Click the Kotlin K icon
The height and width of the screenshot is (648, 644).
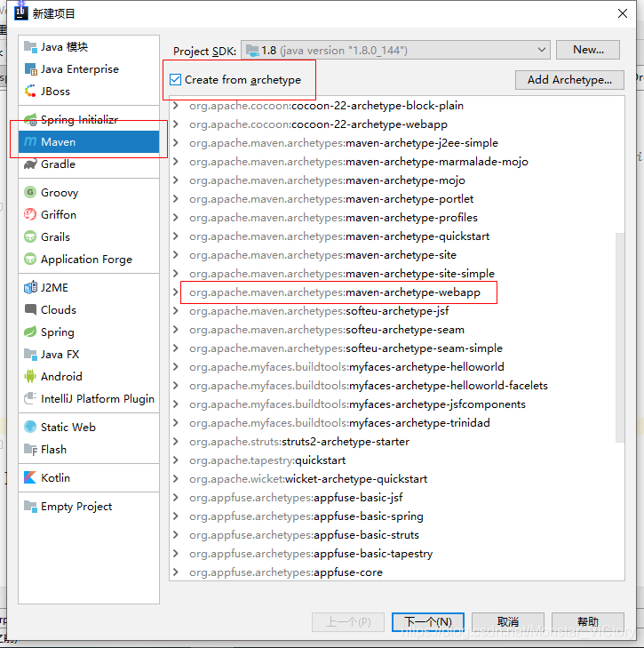click(x=30, y=477)
